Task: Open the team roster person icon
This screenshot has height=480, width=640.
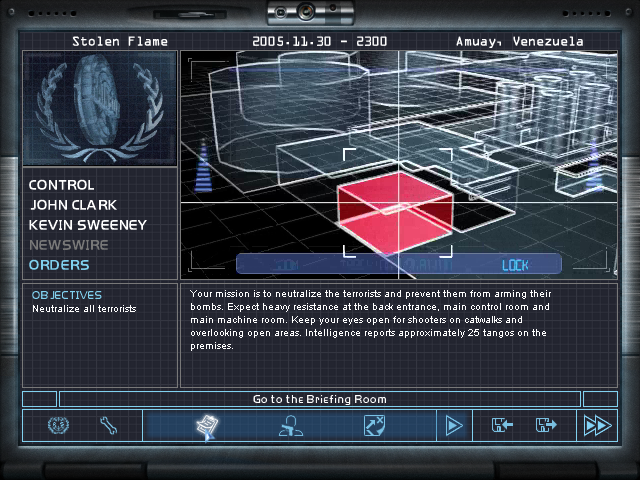Action: 291,426
